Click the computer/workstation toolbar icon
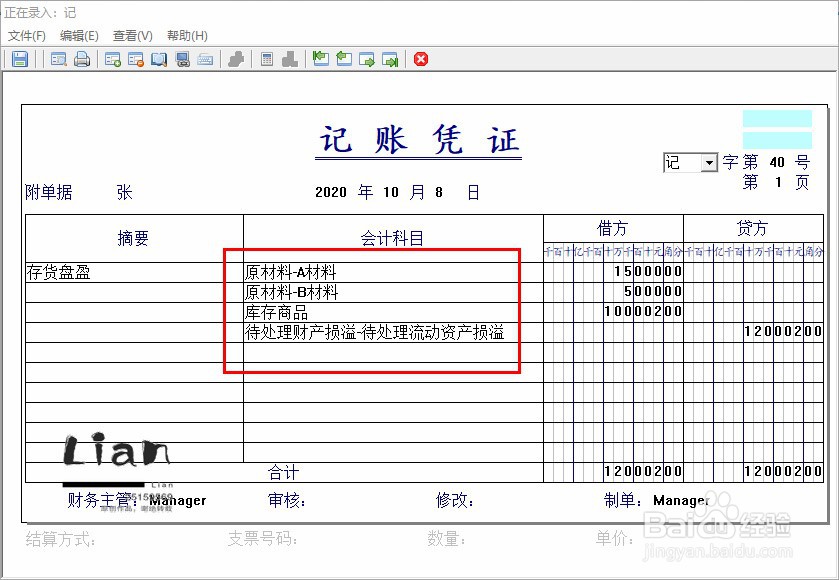This screenshot has height=580, width=839. click(x=181, y=59)
